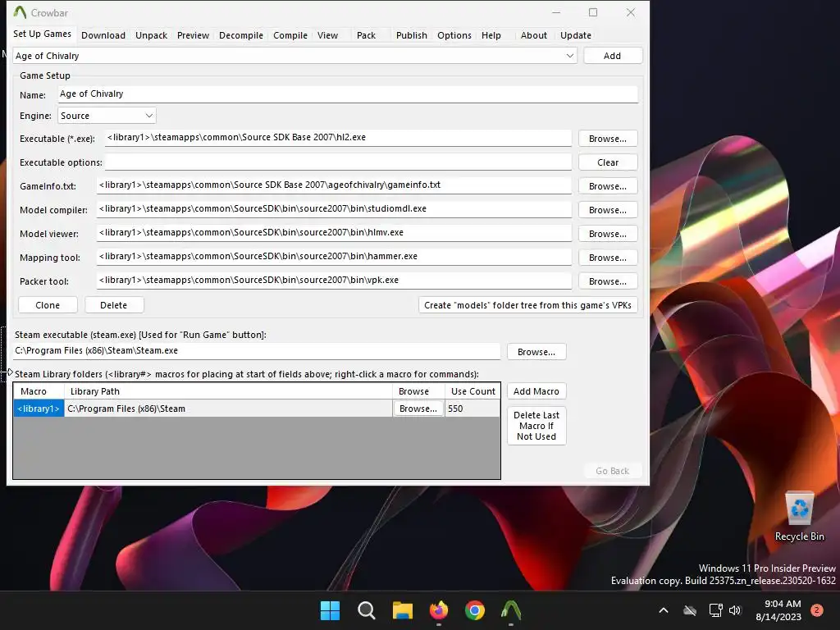840x630 pixels.
Task: Click the Use Count column header
Action: (x=472, y=391)
